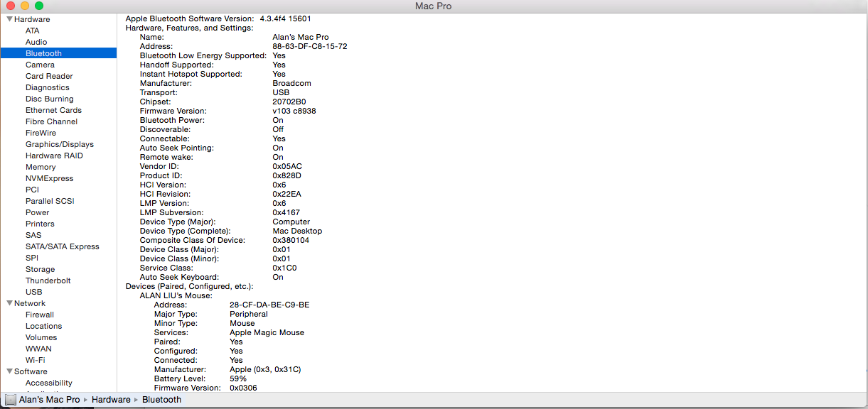The width and height of the screenshot is (868, 409).
Task: Click the Network category label
Action: [30, 303]
